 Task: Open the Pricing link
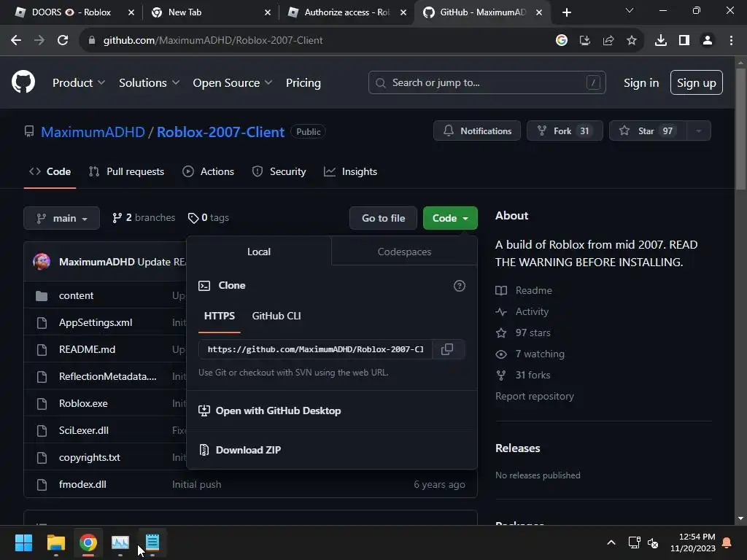[x=303, y=83]
